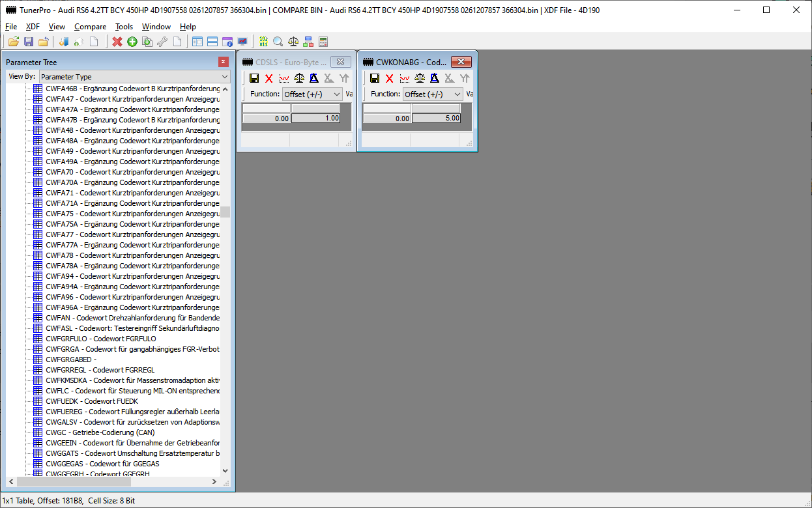
Task: Click the red X icon in CDSLS window
Action: pos(269,78)
